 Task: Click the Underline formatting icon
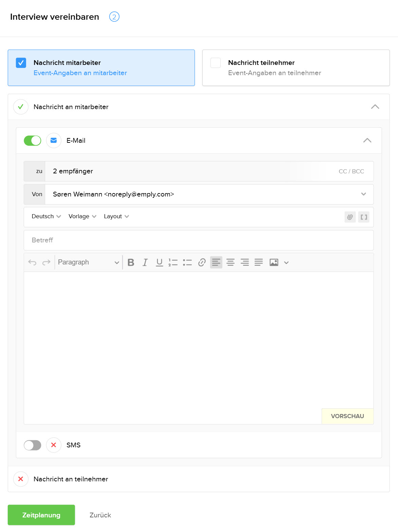(x=159, y=262)
